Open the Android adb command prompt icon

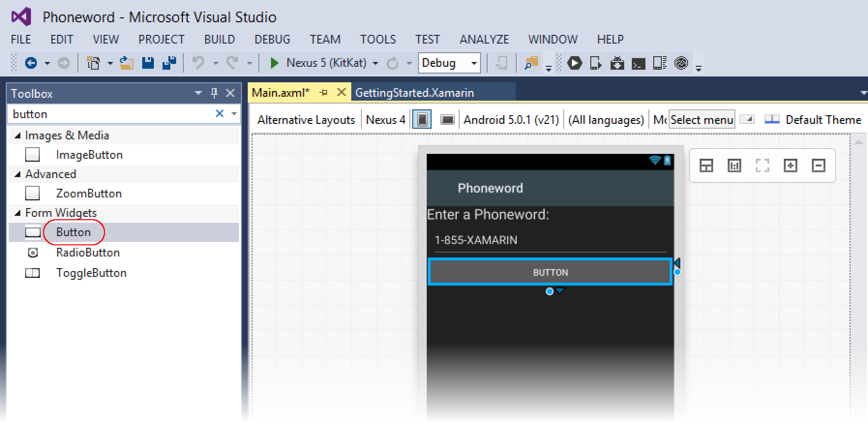coord(638,63)
